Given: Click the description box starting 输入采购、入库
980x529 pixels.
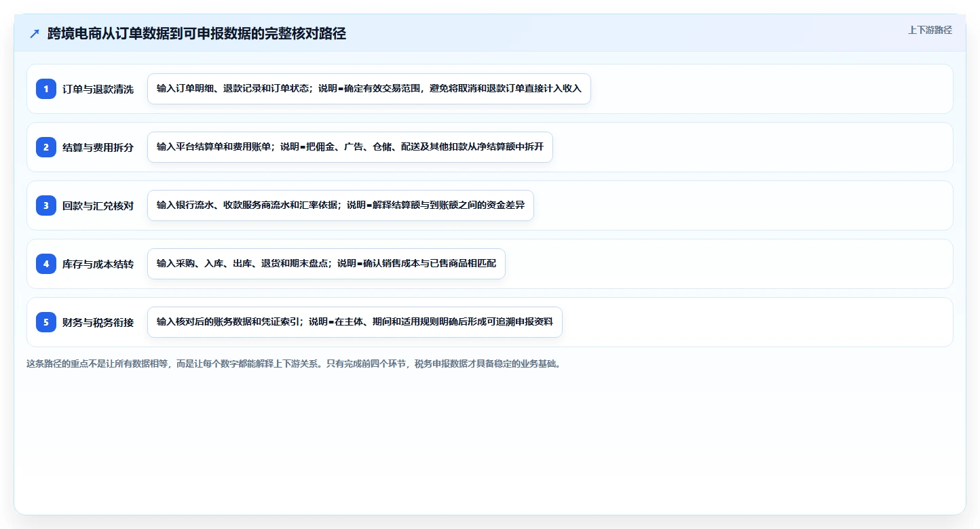Looking at the screenshot, I should [x=326, y=264].
